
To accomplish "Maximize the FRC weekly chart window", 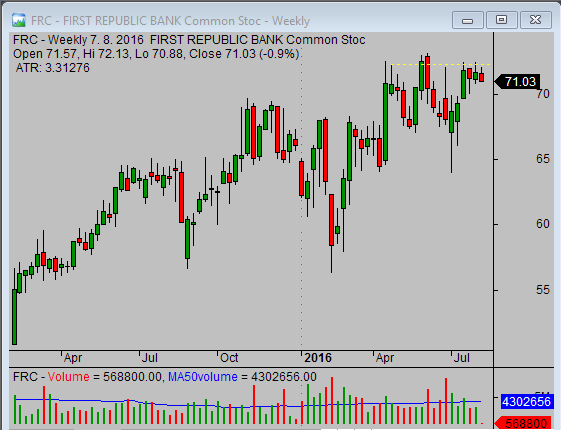I will 501,20.
